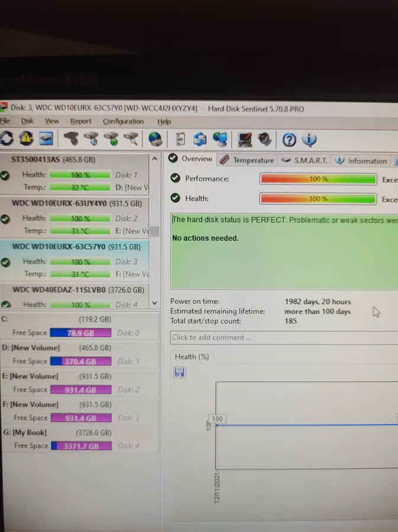Switch to the S.M.A.R.T. tab
The width and height of the screenshot is (398, 532).
(x=304, y=161)
